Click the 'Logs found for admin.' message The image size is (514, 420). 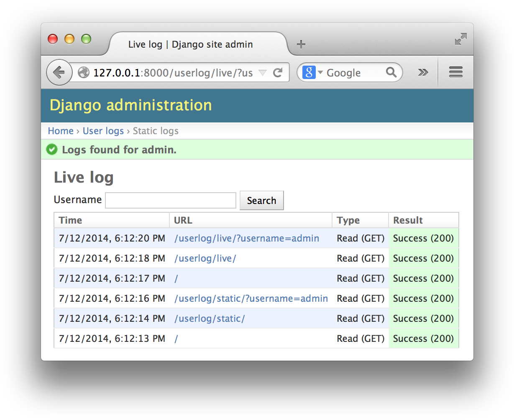[x=119, y=150]
